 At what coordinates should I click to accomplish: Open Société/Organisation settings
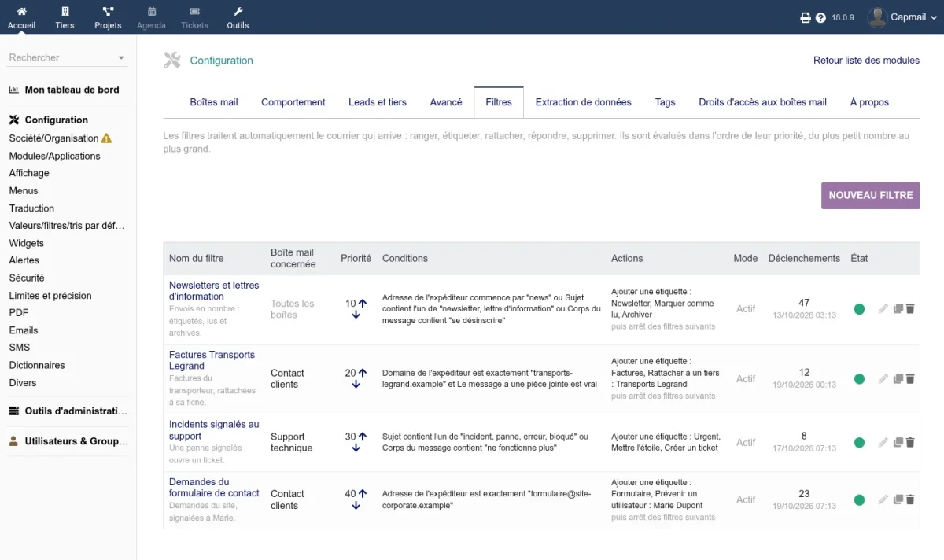[x=53, y=138]
